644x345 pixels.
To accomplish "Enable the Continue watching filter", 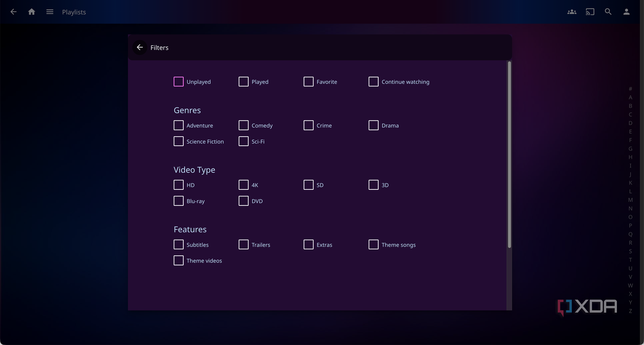I will (x=374, y=82).
